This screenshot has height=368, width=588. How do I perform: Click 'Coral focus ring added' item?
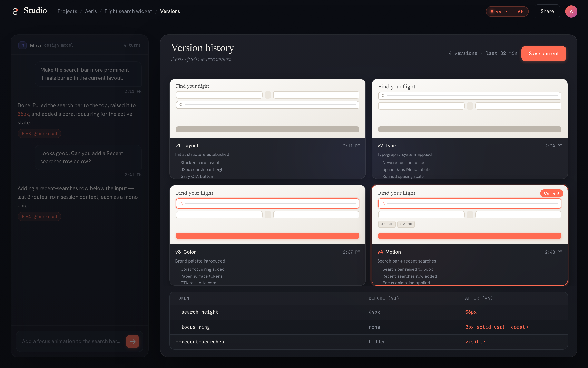(202, 269)
